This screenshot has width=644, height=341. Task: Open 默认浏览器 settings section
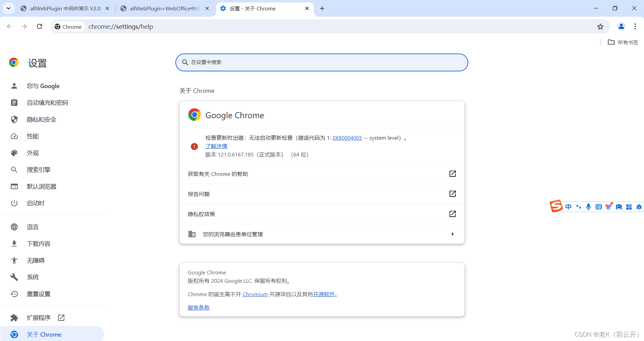[53, 187]
